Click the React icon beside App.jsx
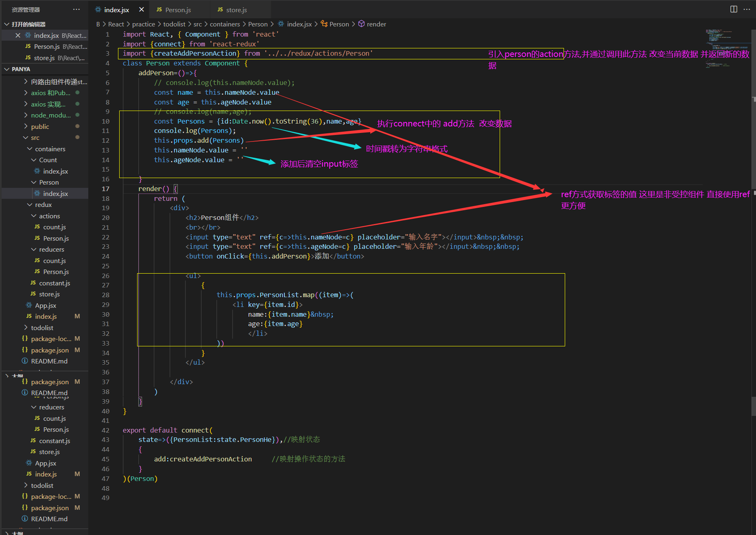The image size is (756, 535). tap(29, 305)
